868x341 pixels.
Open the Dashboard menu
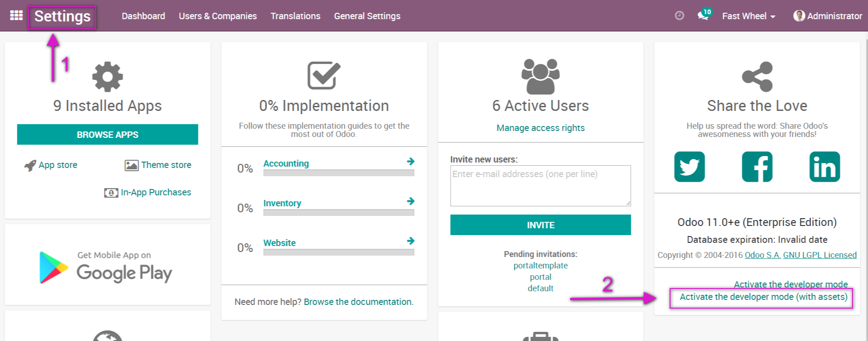143,16
